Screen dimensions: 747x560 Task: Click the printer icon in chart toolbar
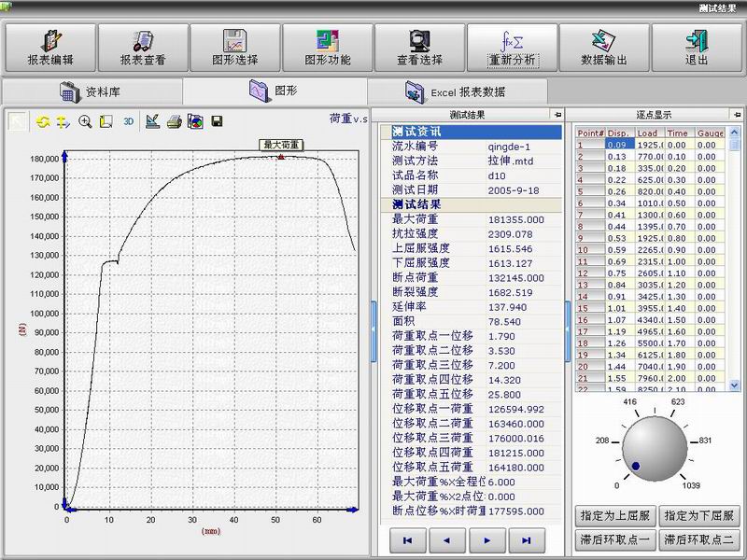coord(174,121)
